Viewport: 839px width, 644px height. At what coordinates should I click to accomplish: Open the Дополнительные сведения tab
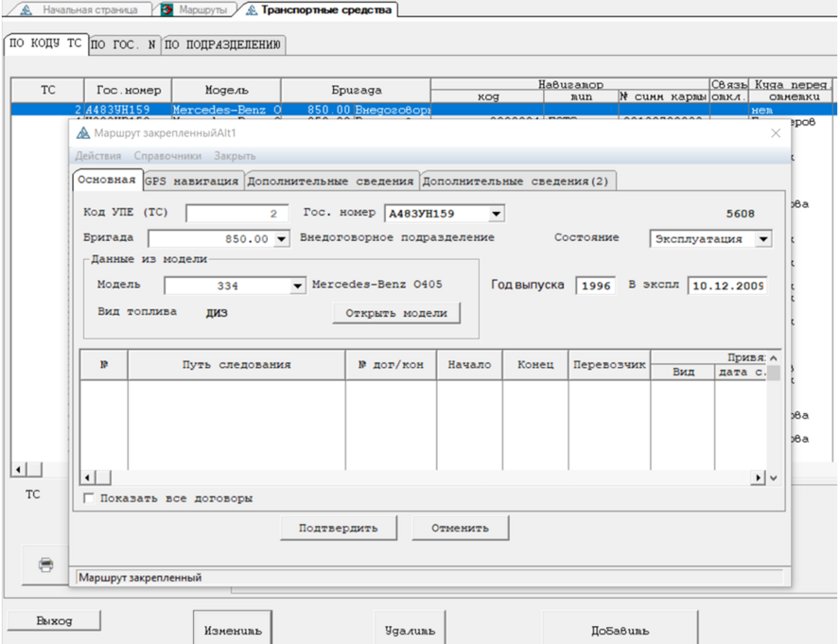pos(331,182)
